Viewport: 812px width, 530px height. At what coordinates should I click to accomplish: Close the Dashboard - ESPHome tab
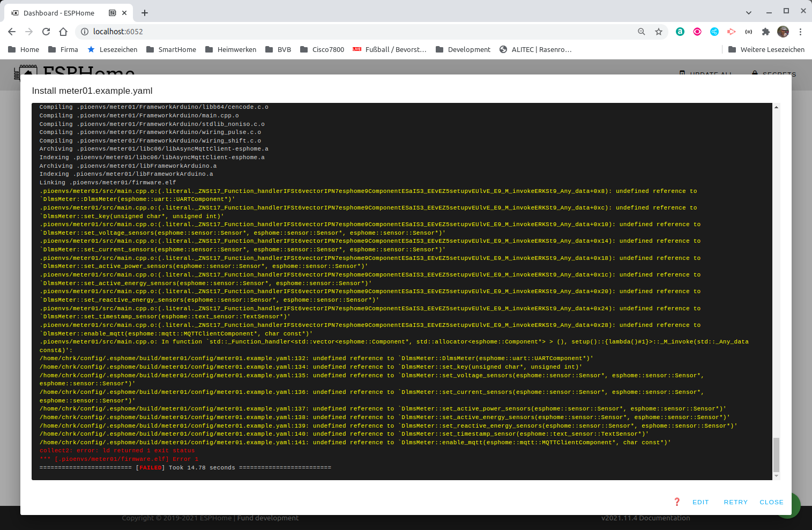[x=125, y=13]
